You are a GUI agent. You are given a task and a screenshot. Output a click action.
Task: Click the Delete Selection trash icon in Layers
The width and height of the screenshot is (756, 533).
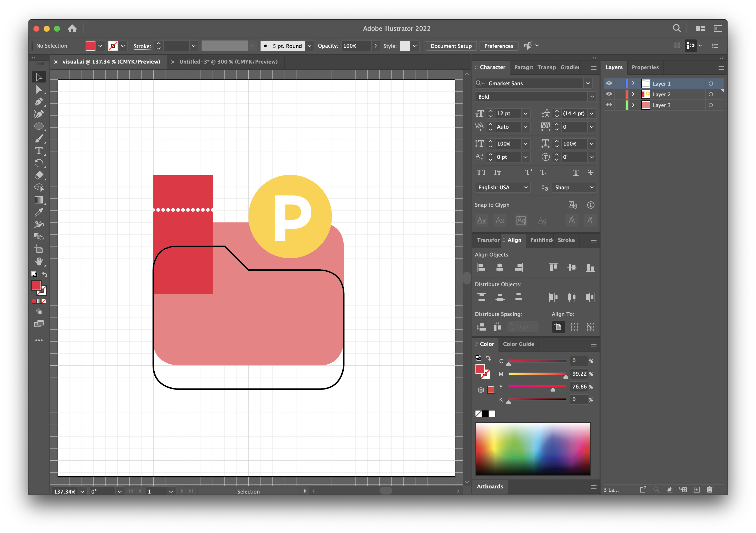click(710, 490)
